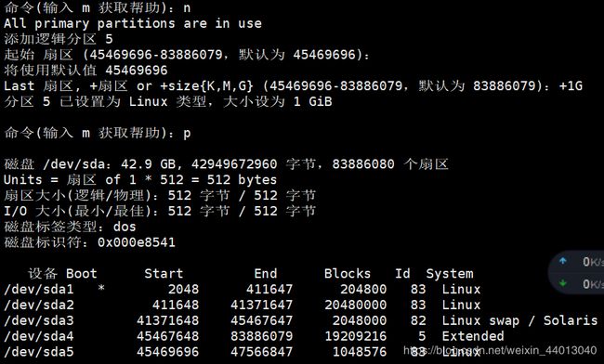Click 'All primary partitions are in use' message
Screen dimensions: 604x364
[x=133, y=23]
